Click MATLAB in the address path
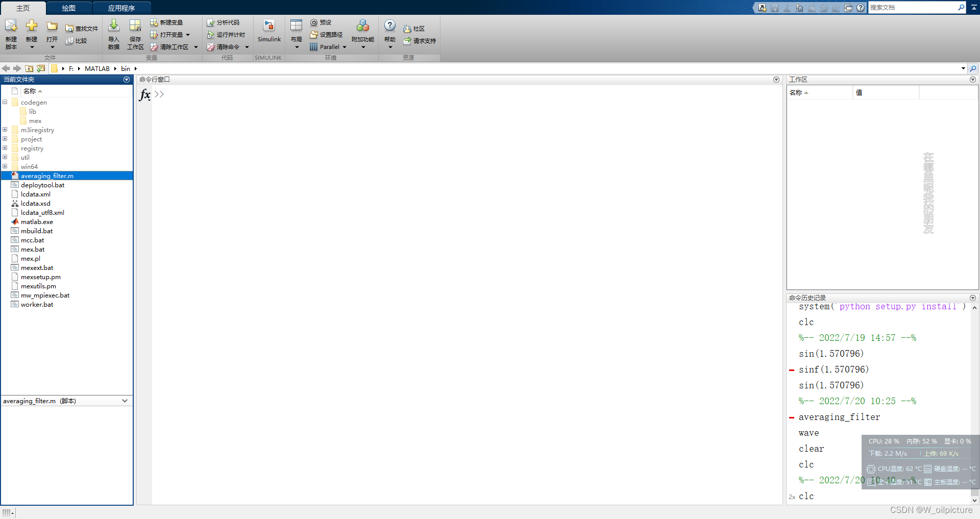 click(97, 68)
